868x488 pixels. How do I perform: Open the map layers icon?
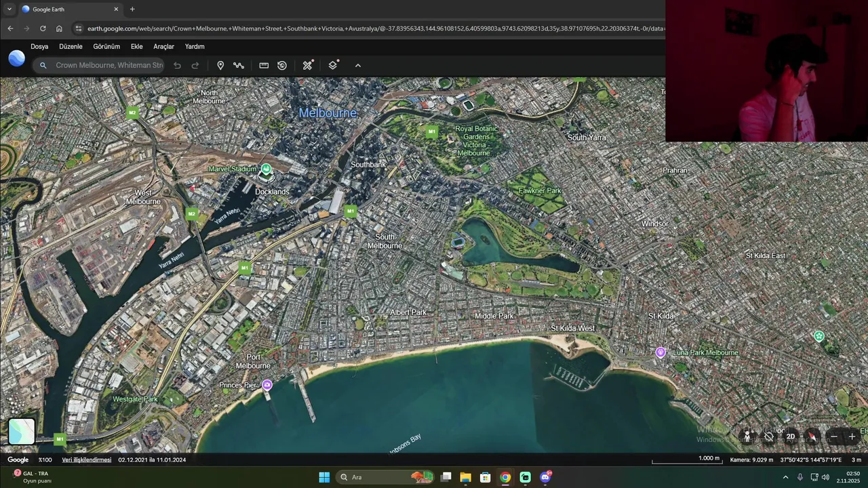[333, 65]
